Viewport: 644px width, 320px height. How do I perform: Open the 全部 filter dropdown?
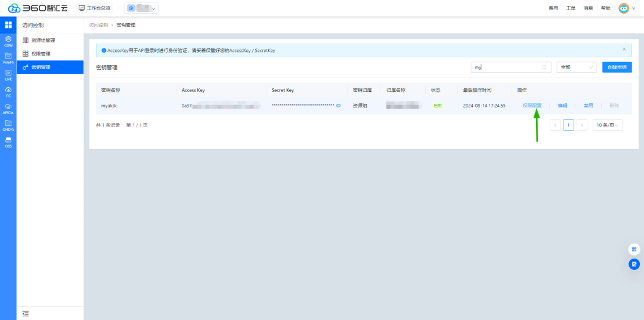tap(577, 67)
